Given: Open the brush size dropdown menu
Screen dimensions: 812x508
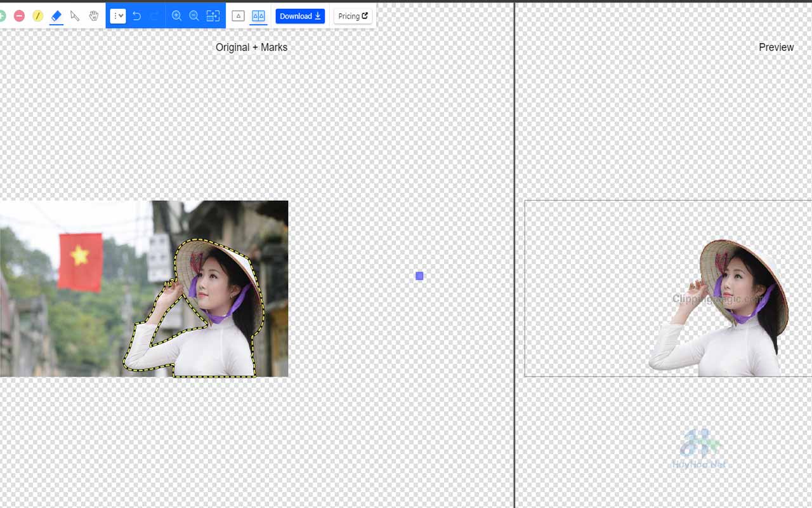Looking at the screenshot, I should (x=118, y=16).
